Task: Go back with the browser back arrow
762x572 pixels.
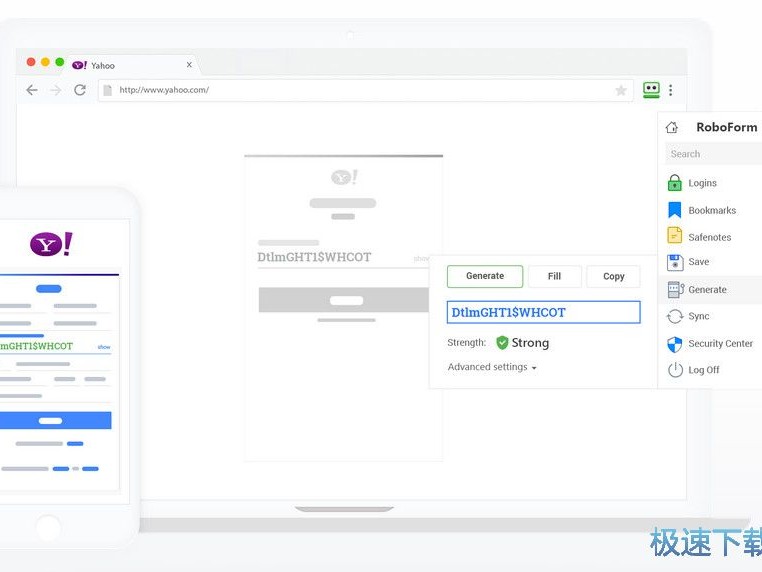Action: tap(32, 90)
